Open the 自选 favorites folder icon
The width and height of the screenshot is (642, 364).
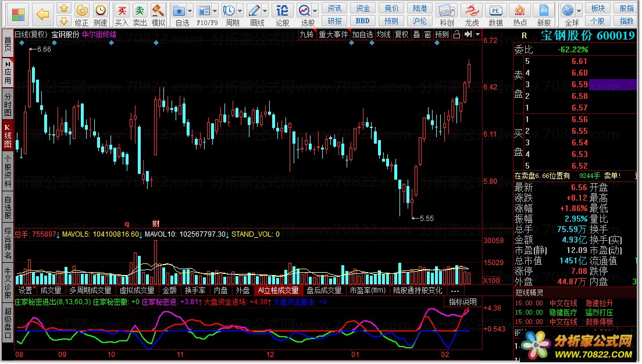point(179,10)
